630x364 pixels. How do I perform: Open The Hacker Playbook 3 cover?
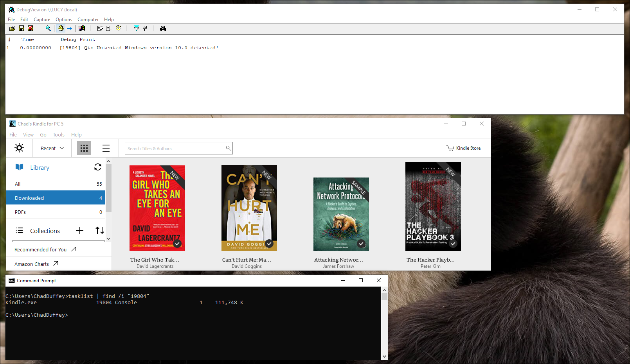tap(433, 206)
